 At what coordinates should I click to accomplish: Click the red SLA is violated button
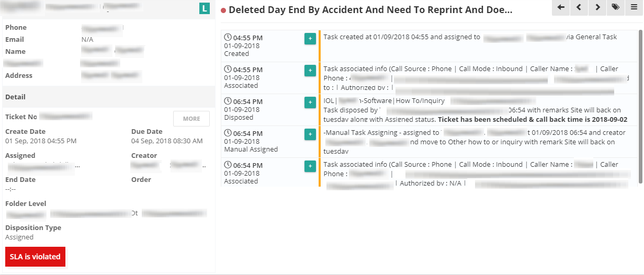(35, 257)
